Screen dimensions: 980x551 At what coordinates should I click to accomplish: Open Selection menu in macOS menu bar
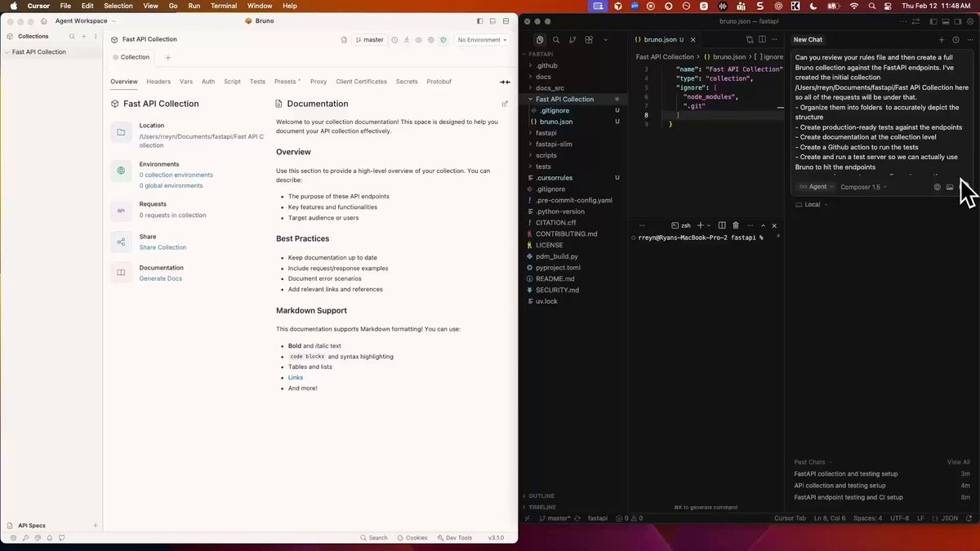click(x=118, y=6)
